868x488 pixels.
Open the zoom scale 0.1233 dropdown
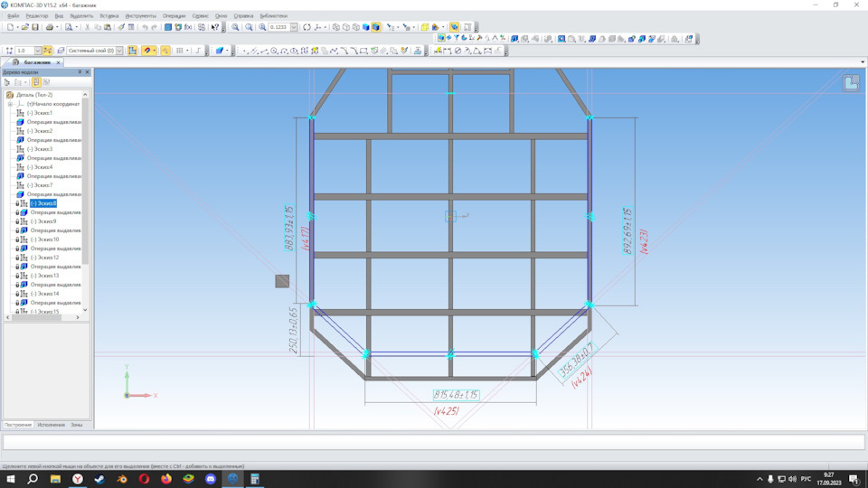[x=294, y=27]
